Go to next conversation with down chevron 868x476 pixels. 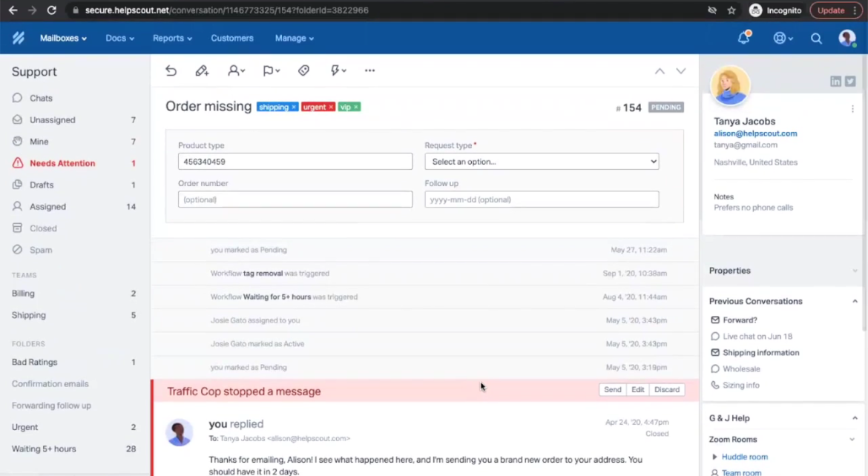pos(680,71)
